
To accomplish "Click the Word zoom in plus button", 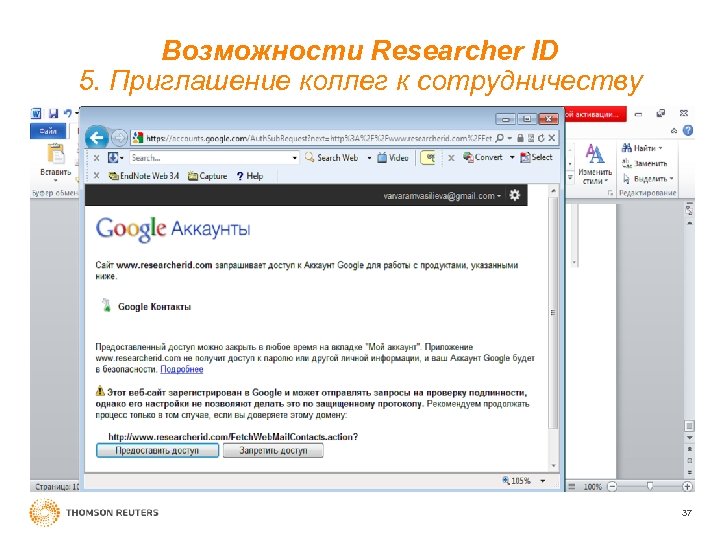I will [x=687, y=486].
